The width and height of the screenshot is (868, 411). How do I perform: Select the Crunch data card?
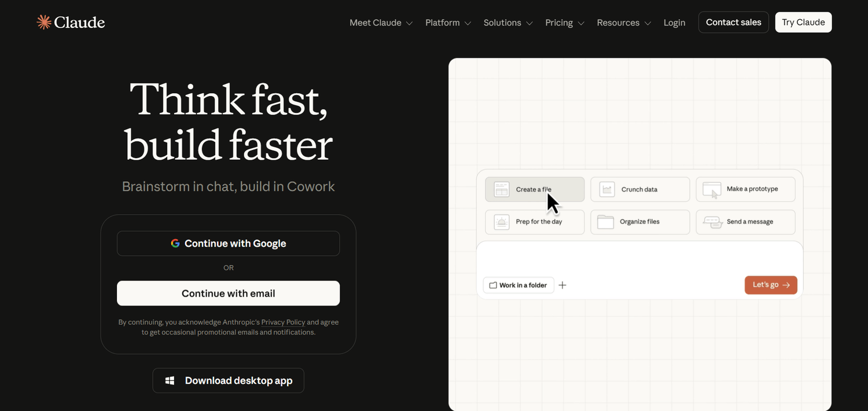[x=640, y=189]
